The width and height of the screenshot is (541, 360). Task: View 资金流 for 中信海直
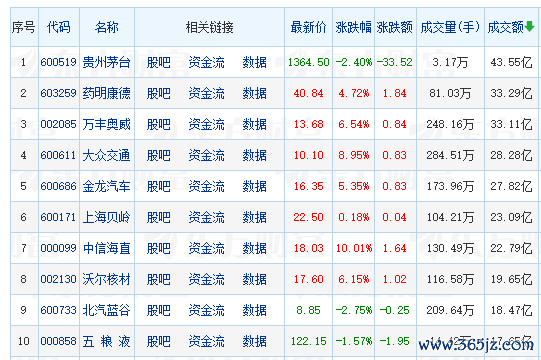click(x=206, y=248)
